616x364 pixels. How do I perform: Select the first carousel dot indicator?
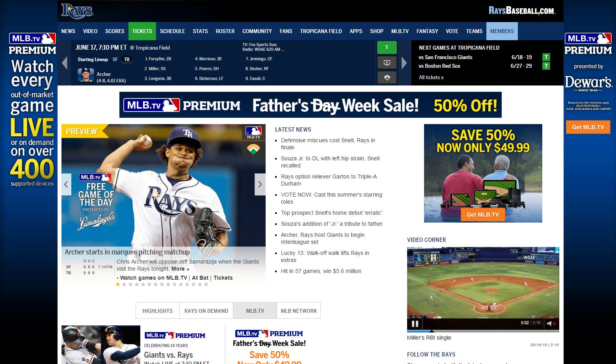(118, 284)
